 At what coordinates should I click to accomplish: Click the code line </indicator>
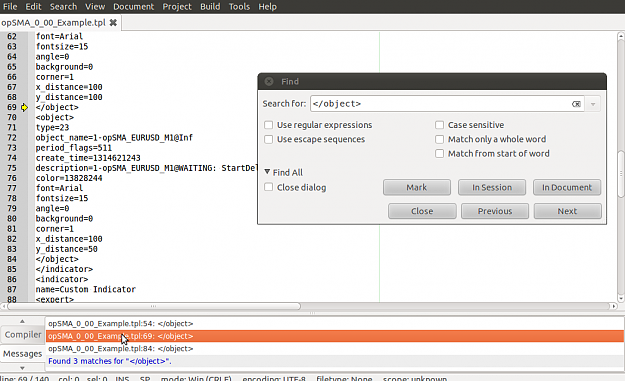64,269
